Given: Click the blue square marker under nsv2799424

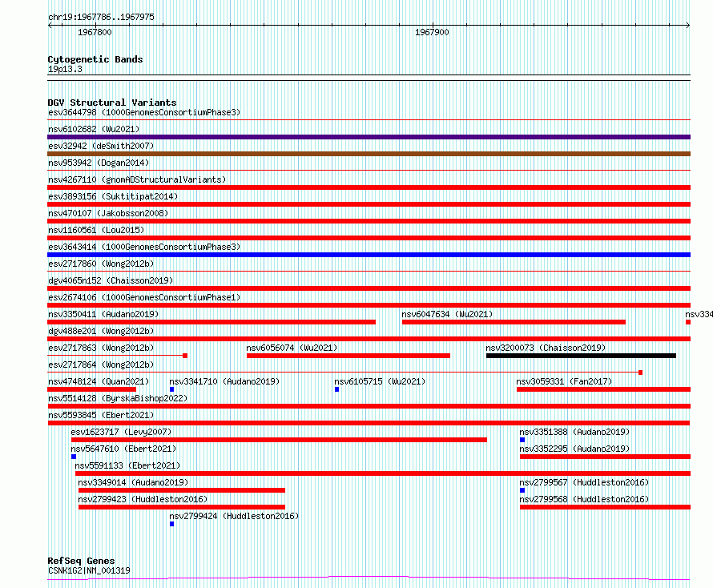Looking at the screenshot, I should point(172,524).
